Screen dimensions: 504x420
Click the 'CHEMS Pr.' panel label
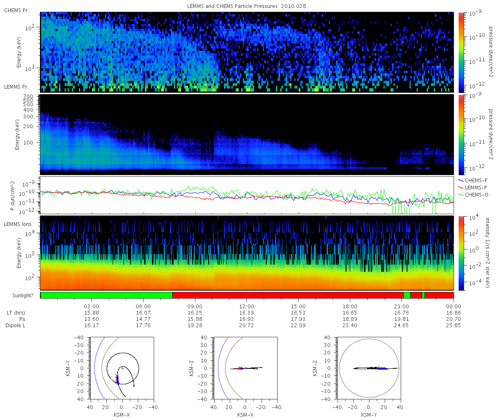click(17, 10)
